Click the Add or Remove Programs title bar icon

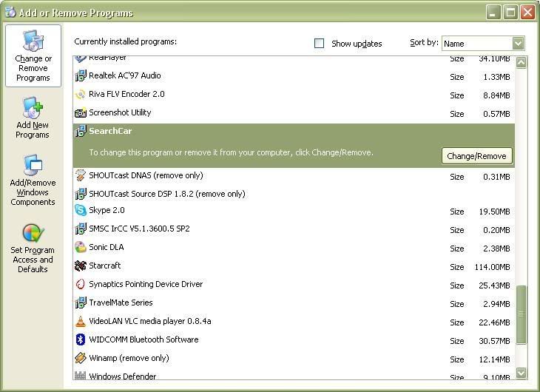[10, 12]
